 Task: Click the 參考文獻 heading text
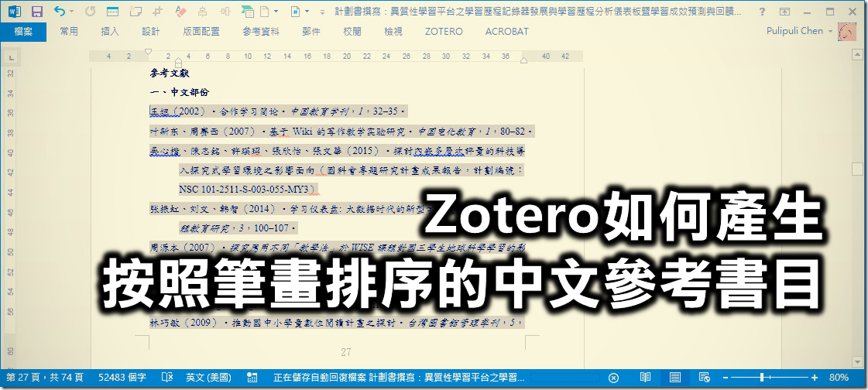(170, 73)
